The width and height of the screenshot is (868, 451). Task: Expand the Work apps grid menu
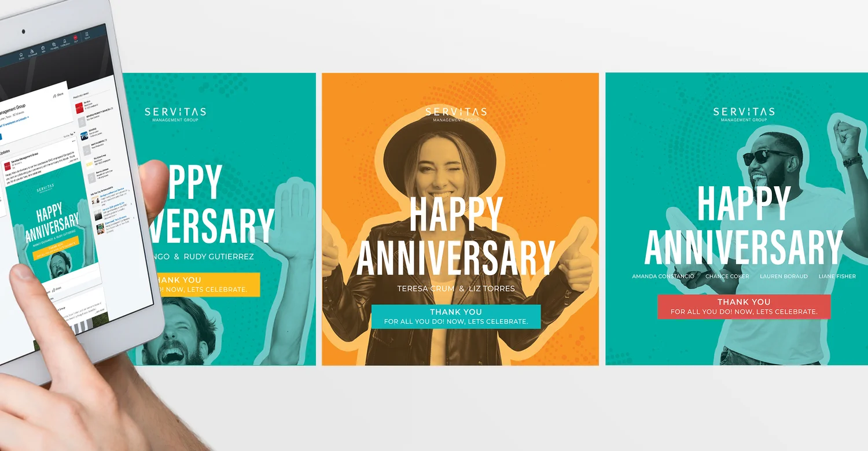tap(87, 35)
